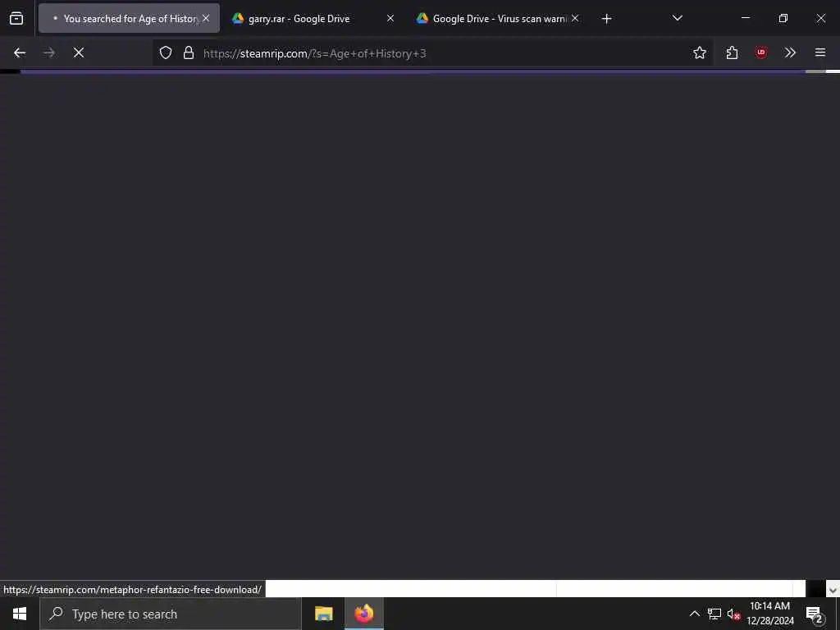The width and height of the screenshot is (840, 630).
Task: Minimize the Firefox window
Action: pyautogui.click(x=745, y=18)
